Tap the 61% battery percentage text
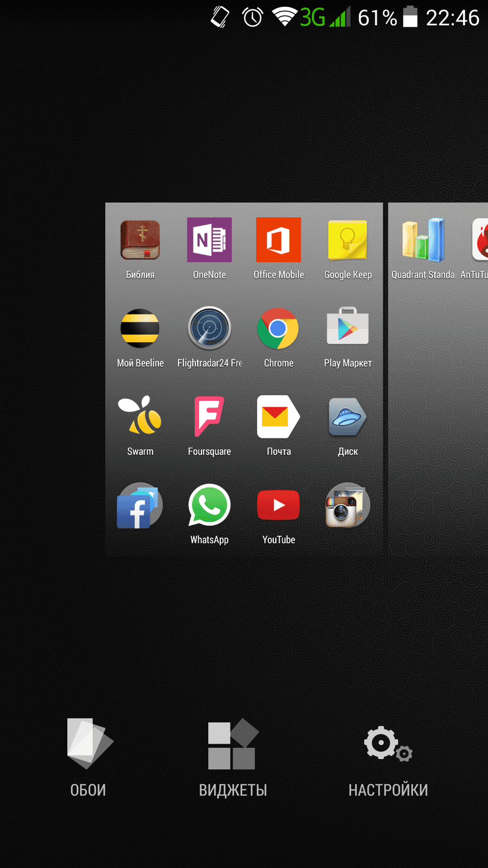 coord(378,18)
